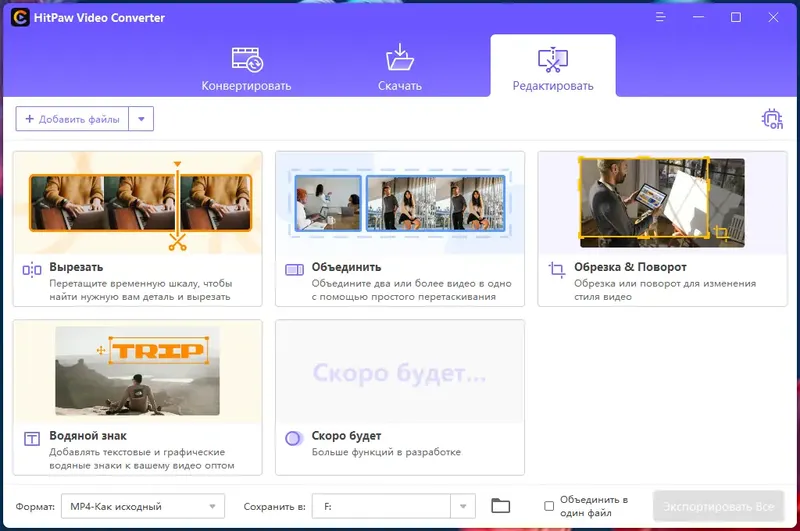Click the Объединить description text

pyautogui.click(x=411, y=290)
